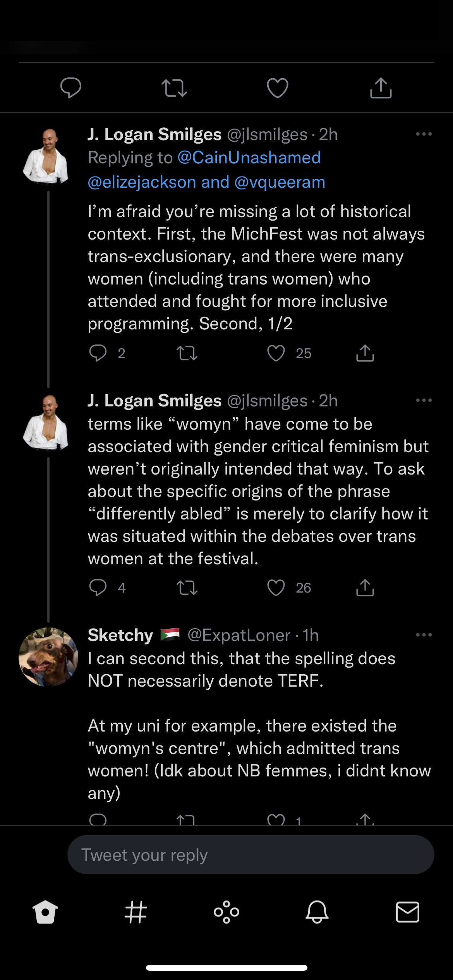The height and width of the screenshot is (980, 453).
Task: Retweet the MichFest historical context tweet
Action: 187,353
